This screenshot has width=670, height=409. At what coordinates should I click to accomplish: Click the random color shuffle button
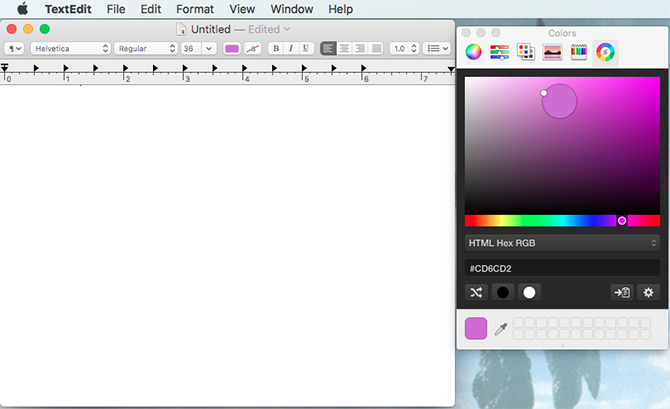[476, 292]
